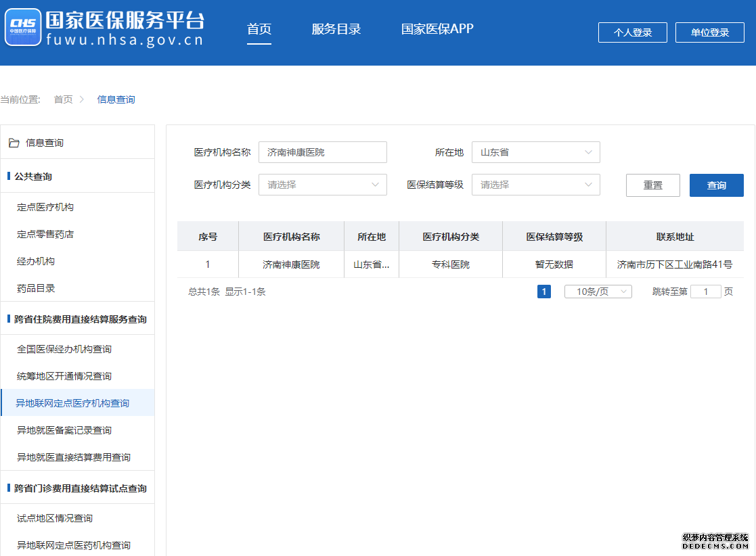Focus the 跳转至第 page number input

705,292
